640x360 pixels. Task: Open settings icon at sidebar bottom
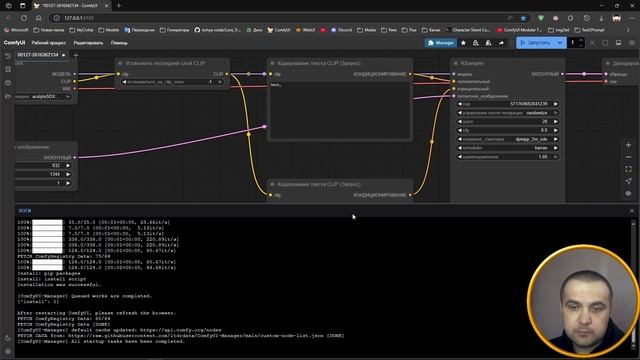[x=8, y=351]
